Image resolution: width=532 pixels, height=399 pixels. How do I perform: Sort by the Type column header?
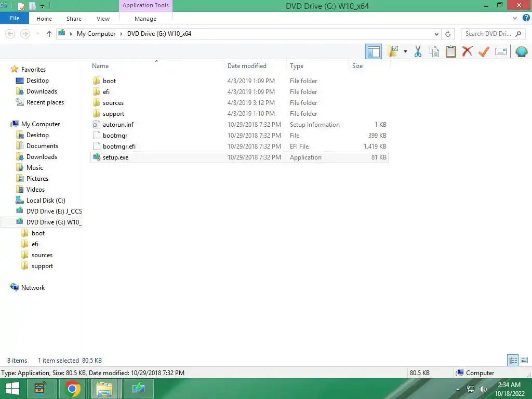pos(297,66)
